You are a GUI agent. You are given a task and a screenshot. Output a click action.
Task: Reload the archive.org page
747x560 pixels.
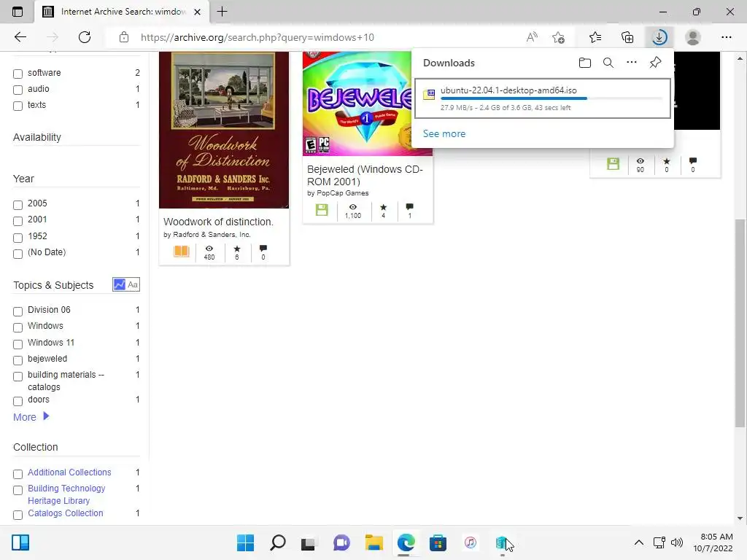pos(85,37)
